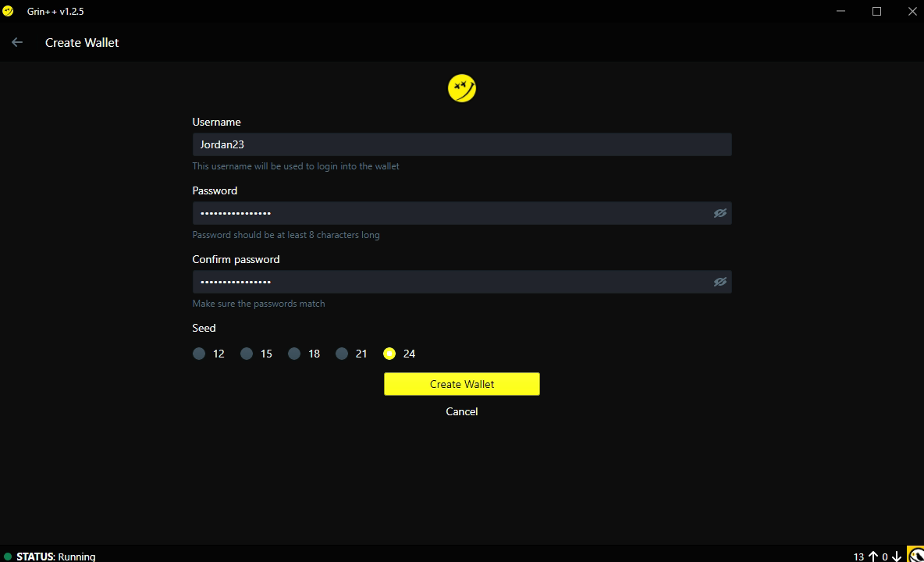Viewport: 924px width, 562px height.
Task: Click the yellow Create Wallet button
Action: [x=462, y=384]
